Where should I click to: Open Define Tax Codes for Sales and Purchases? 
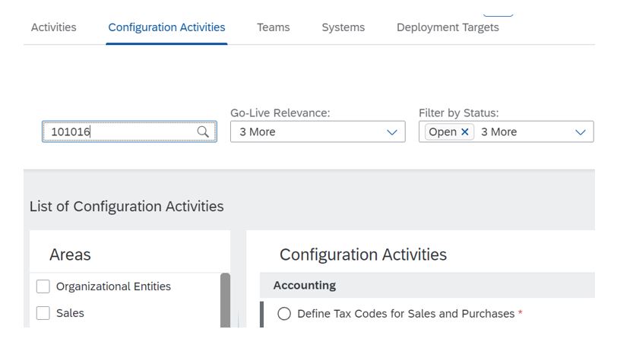[406, 314]
